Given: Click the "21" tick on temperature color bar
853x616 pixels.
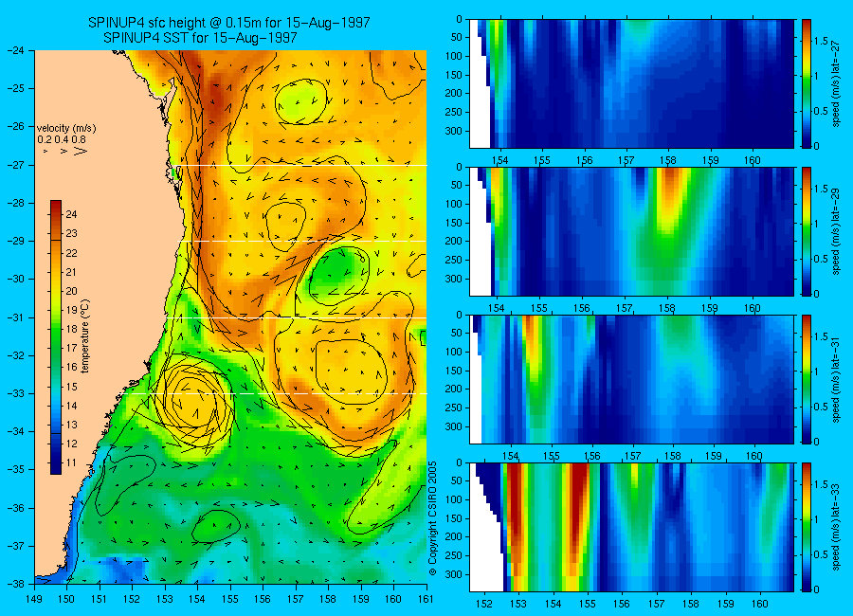Looking at the screenshot, I should [71, 272].
